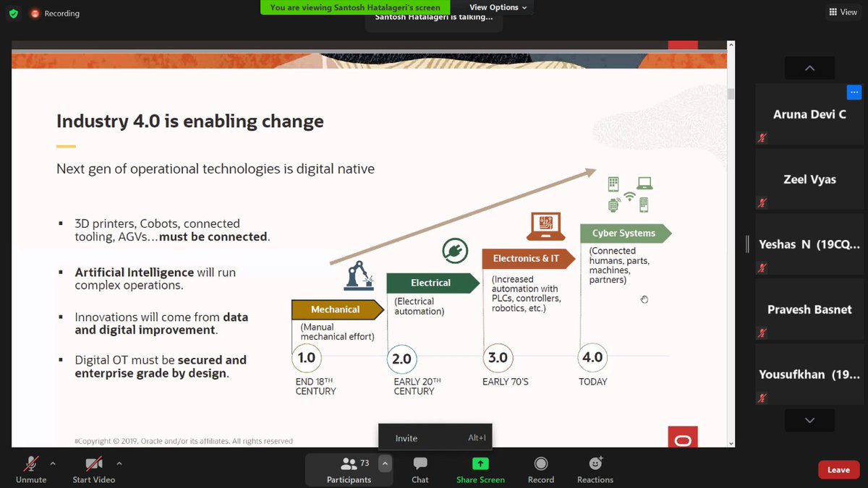Viewport: 868px width, 488px height.
Task: Show more participants with the down arrow
Action: tap(809, 420)
